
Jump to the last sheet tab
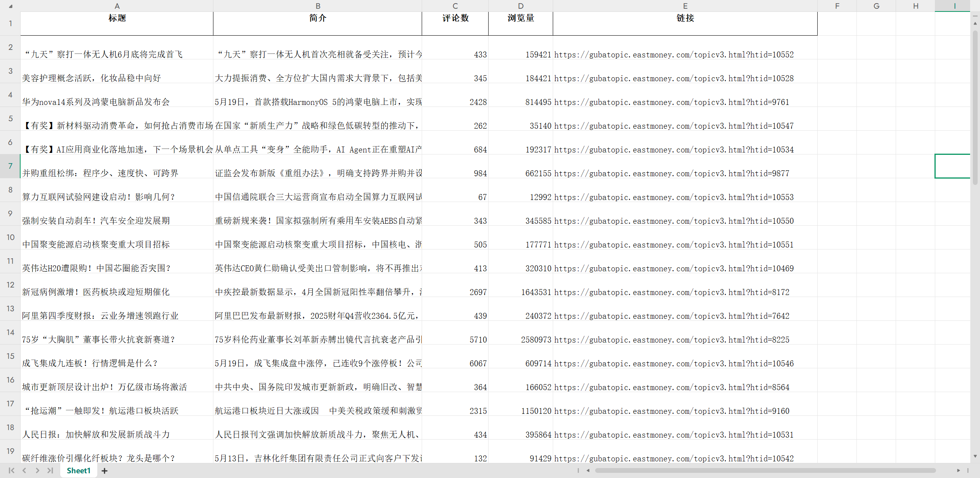coord(50,470)
